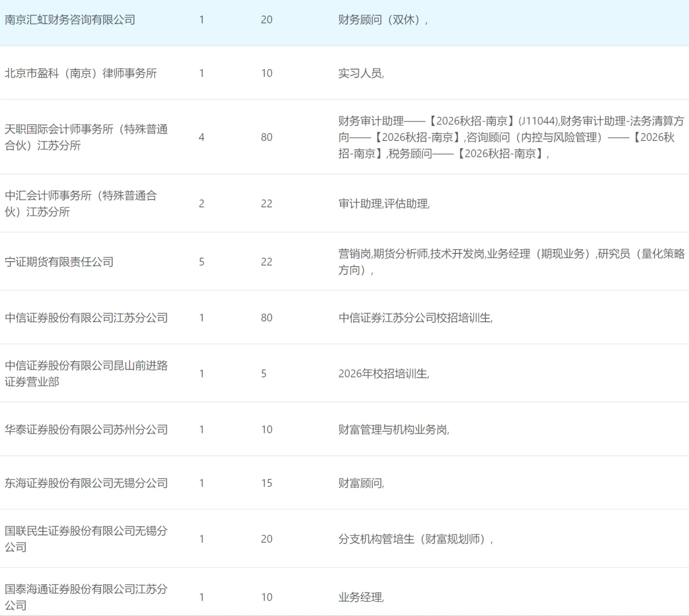Click headcount 20 in 南京汇虹财务咨询 row
The image size is (689, 616).
click(266, 19)
